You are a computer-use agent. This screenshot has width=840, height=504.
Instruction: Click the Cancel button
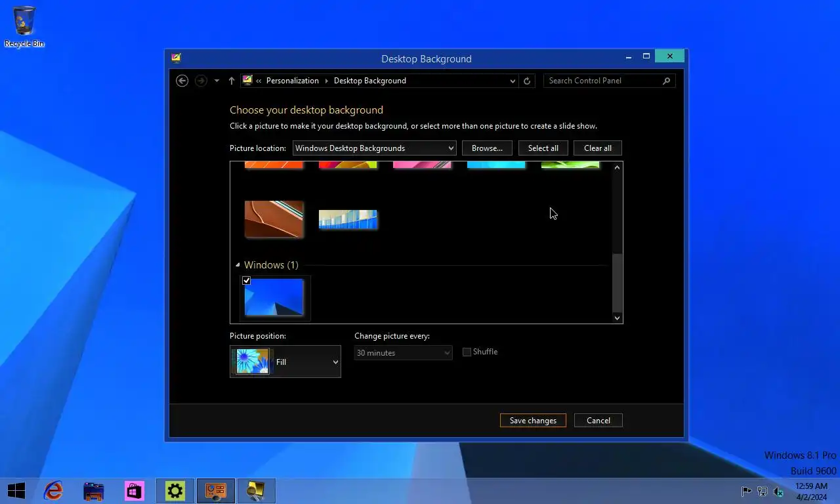point(598,421)
